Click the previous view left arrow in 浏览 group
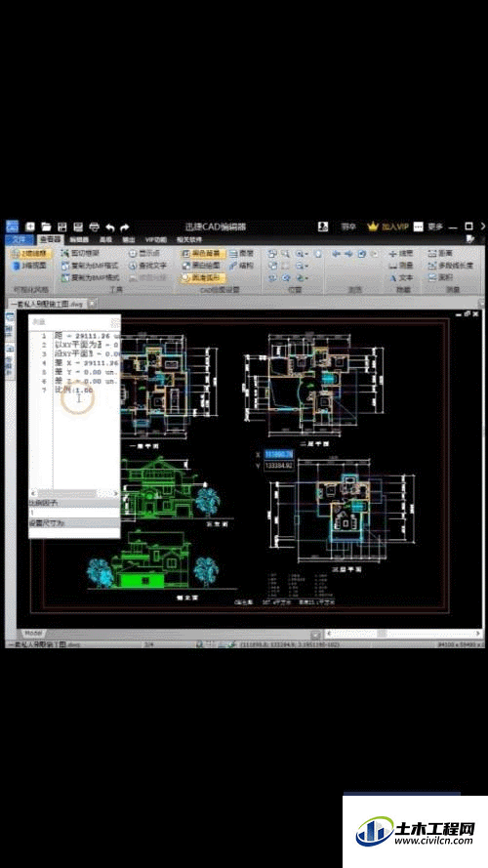 tap(336, 254)
